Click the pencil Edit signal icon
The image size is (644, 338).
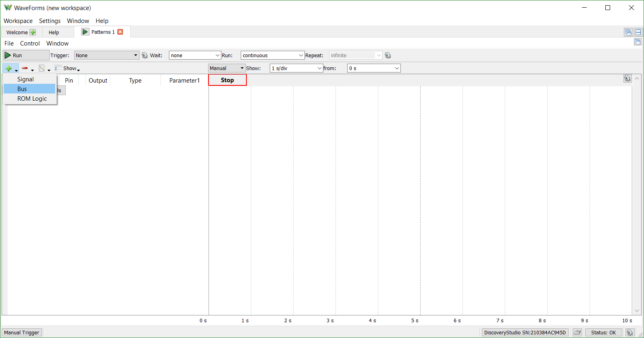pos(42,68)
